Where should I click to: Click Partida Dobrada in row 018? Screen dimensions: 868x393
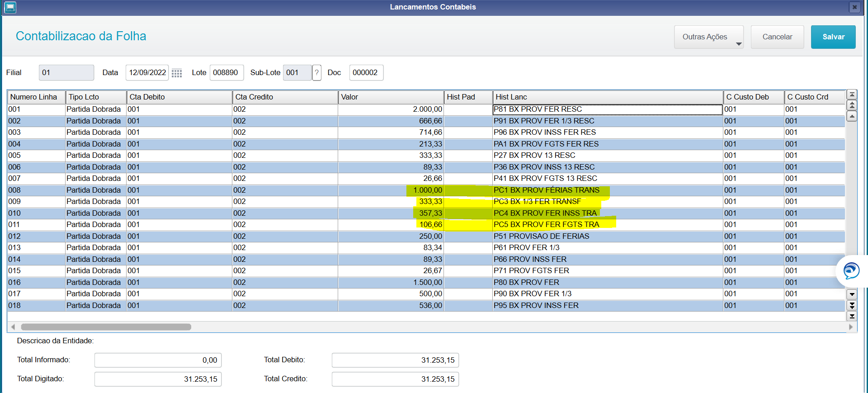click(94, 306)
